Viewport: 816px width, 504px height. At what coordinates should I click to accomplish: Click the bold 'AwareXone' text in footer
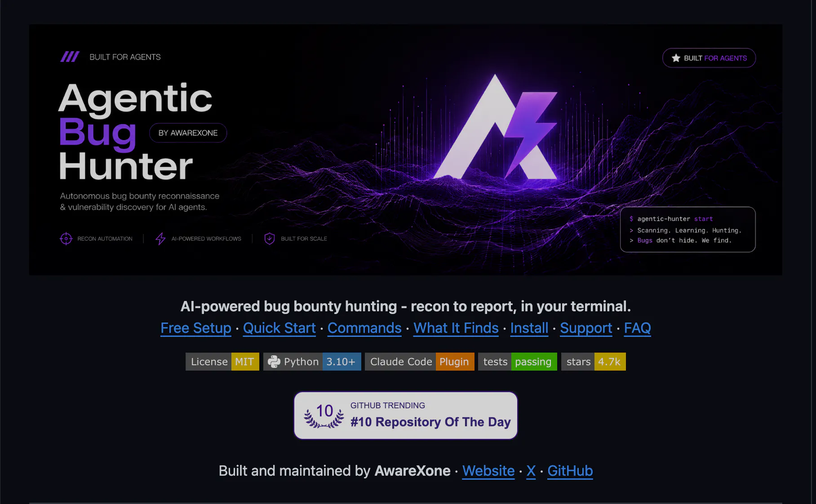tap(412, 471)
